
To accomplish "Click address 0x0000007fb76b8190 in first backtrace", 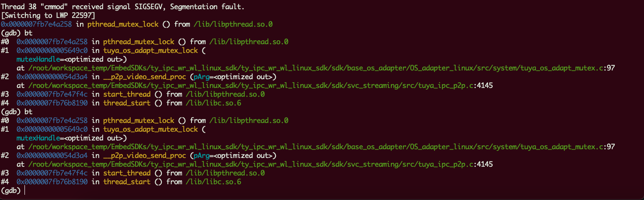I will [52, 103].
